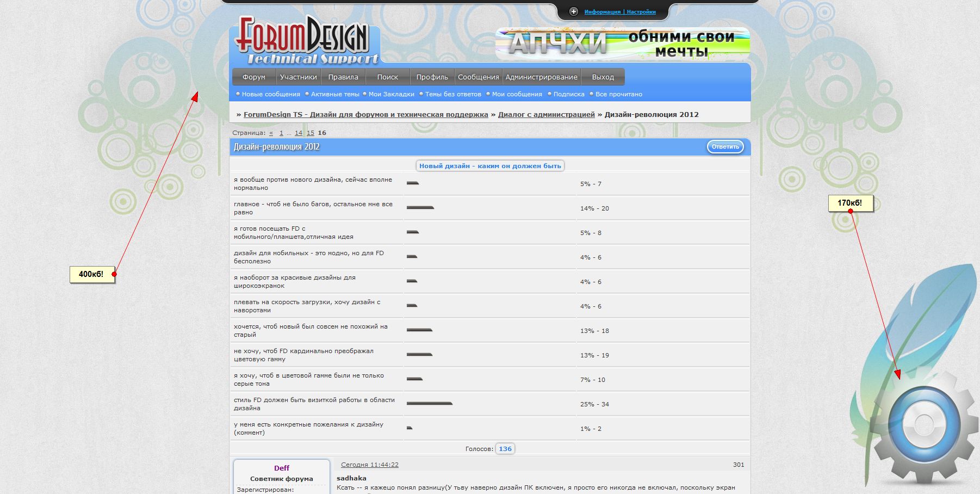The width and height of the screenshot is (980, 494).
Task: Click the "5% - 7" poll result
Action: click(x=591, y=184)
